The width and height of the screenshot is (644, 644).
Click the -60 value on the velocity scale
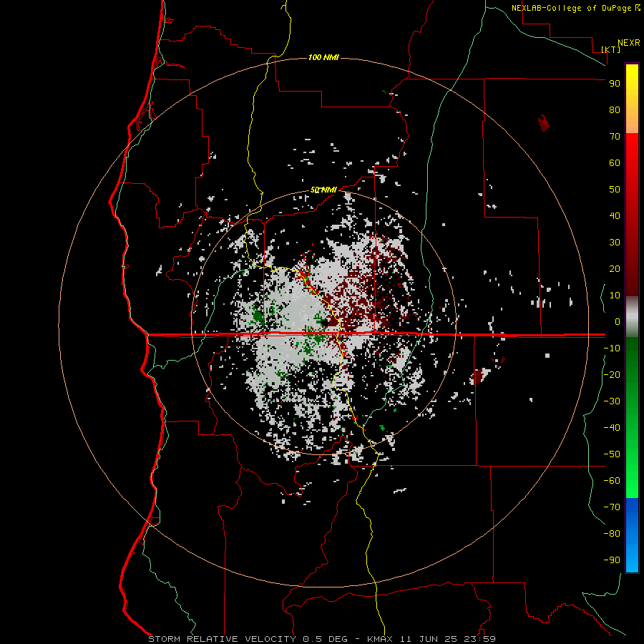612,481
